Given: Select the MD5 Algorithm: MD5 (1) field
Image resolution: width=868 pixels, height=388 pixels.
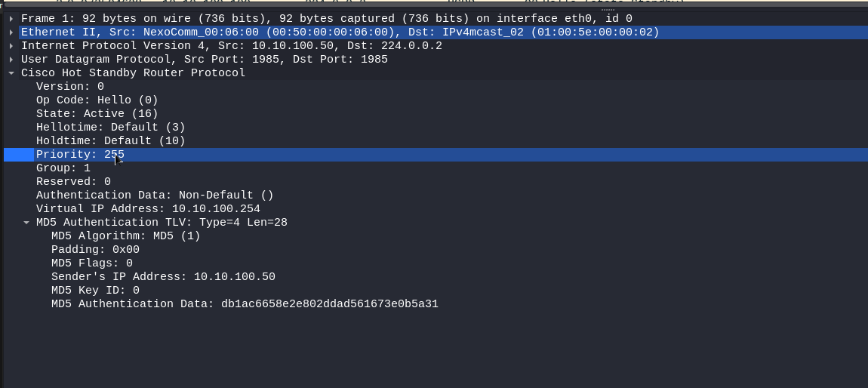Looking at the screenshot, I should pos(125,236).
